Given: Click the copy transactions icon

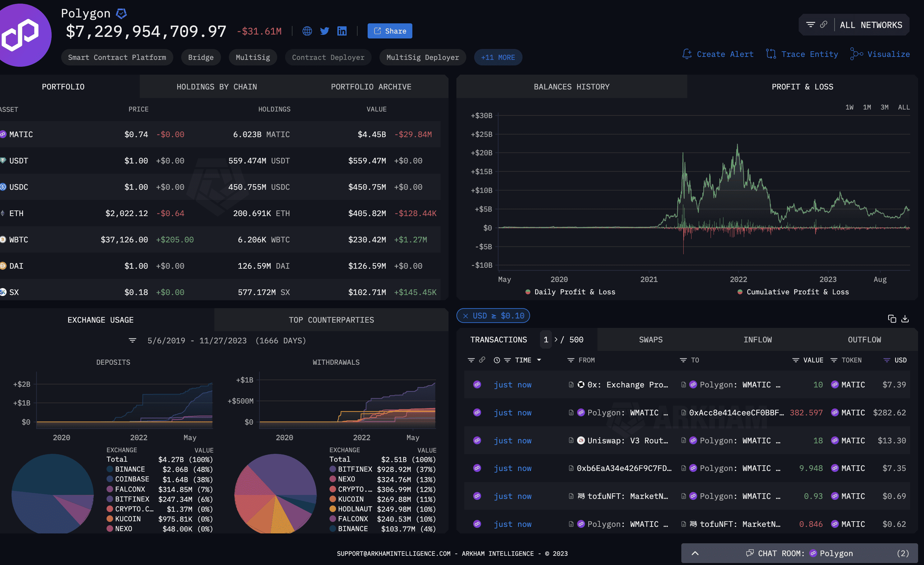Looking at the screenshot, I should click(x=892, y=319).
